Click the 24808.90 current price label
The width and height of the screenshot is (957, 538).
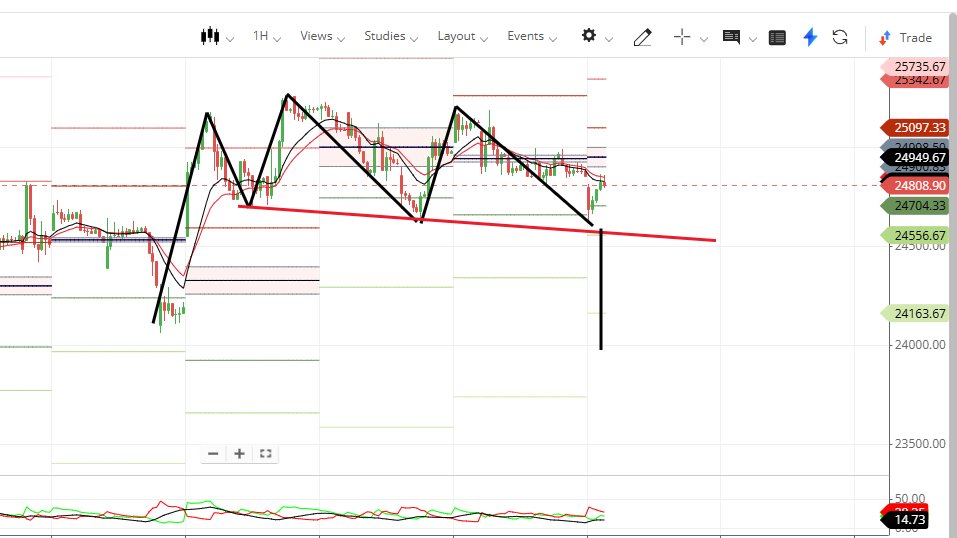click(x=915, y=185)
